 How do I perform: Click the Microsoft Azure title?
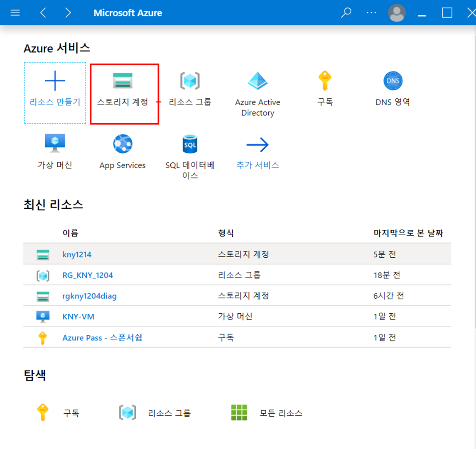(128, 13)
